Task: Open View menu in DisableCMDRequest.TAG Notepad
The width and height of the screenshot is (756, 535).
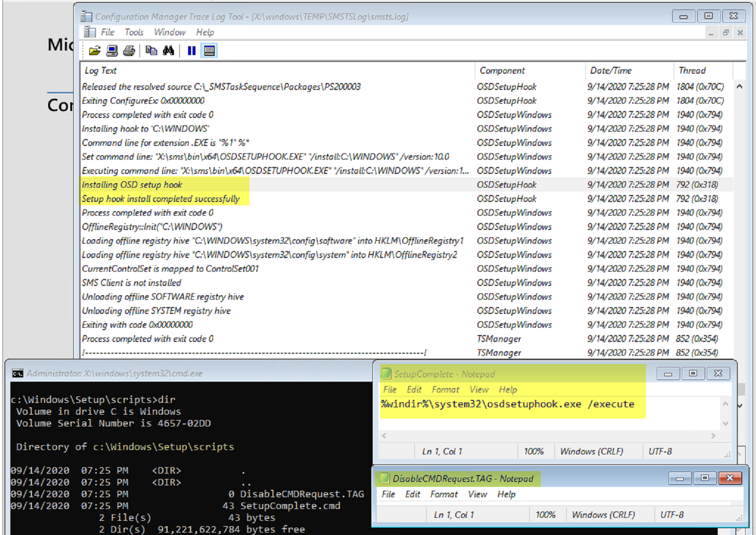Action: coord(477,494)
